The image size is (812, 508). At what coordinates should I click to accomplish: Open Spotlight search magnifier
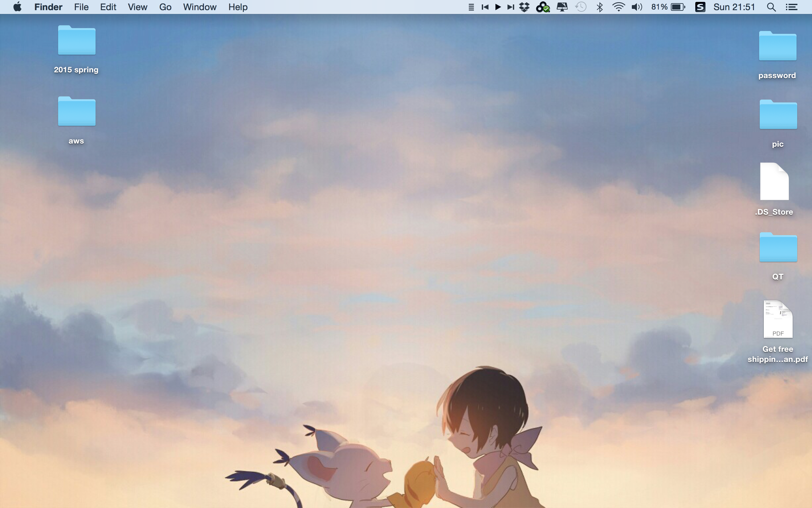pos(771,7)
